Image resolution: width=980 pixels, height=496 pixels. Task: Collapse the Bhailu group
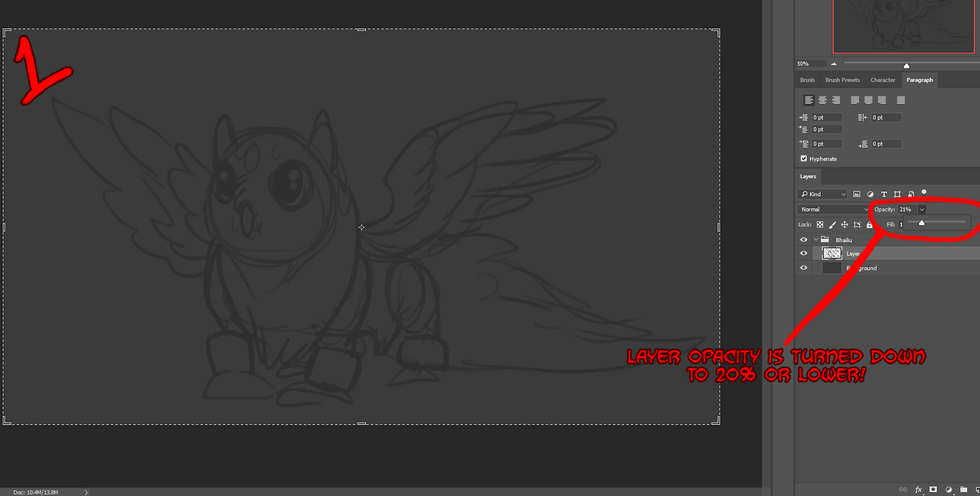tap(815, 240)
